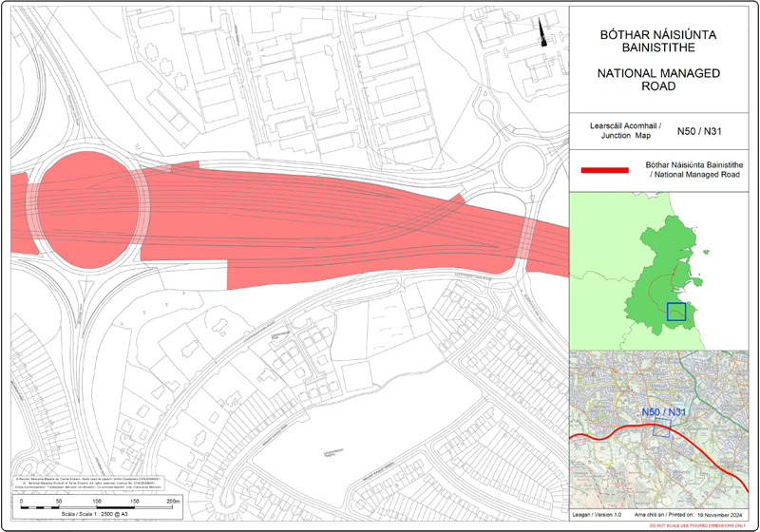Click the north arrow symbol
The width and height of the screenshot is (760, 532).
(x=542, y=32)
